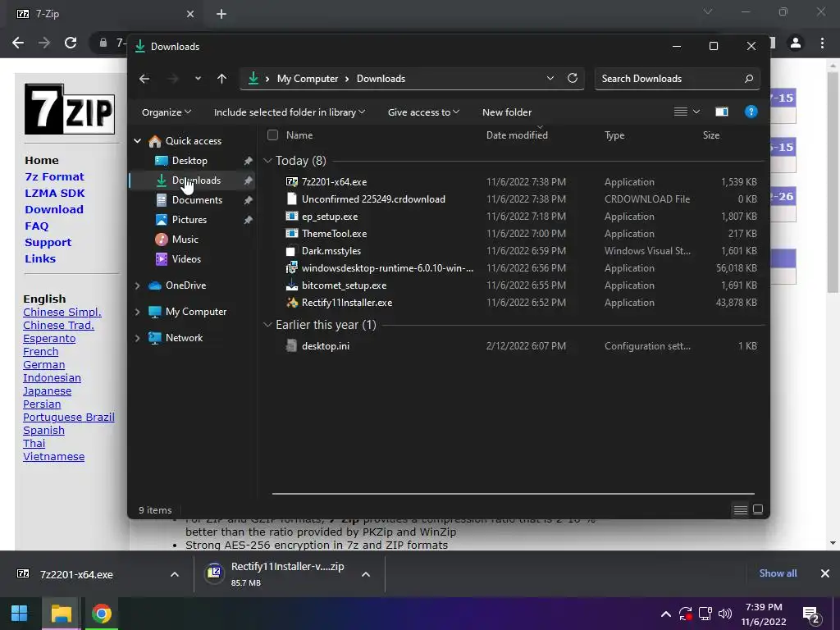Click the LZMA SDK link
This screenshot has width=840, height=630.
point(55,193)
